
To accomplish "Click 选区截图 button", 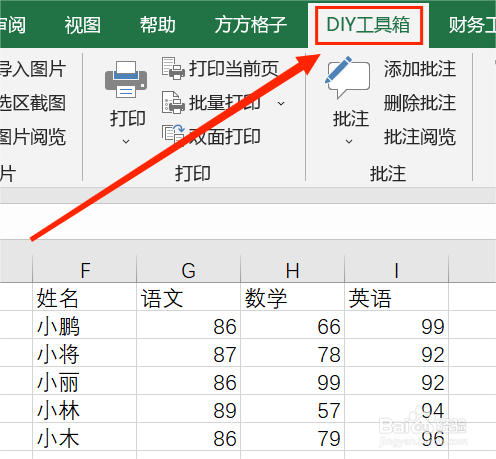I will coord(33,103).
